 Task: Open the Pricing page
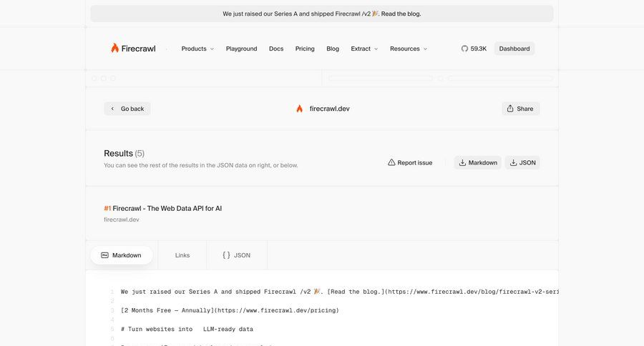tap(305, 49)
